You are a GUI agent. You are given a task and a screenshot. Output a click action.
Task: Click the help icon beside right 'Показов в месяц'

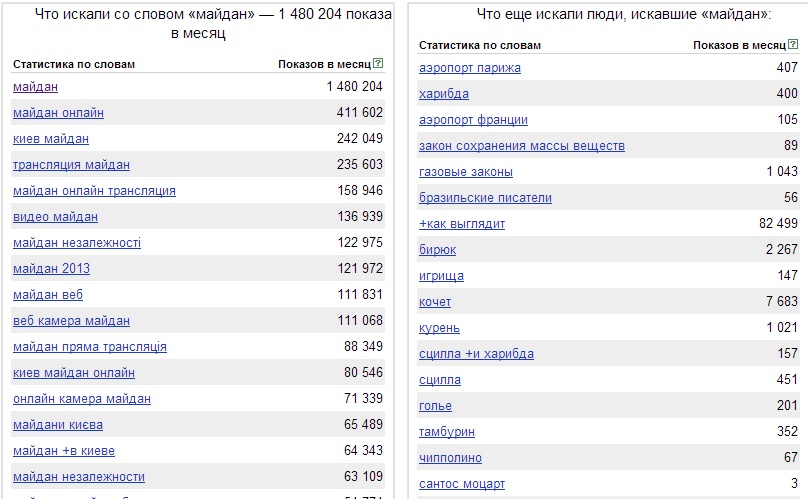coord(793,44)
